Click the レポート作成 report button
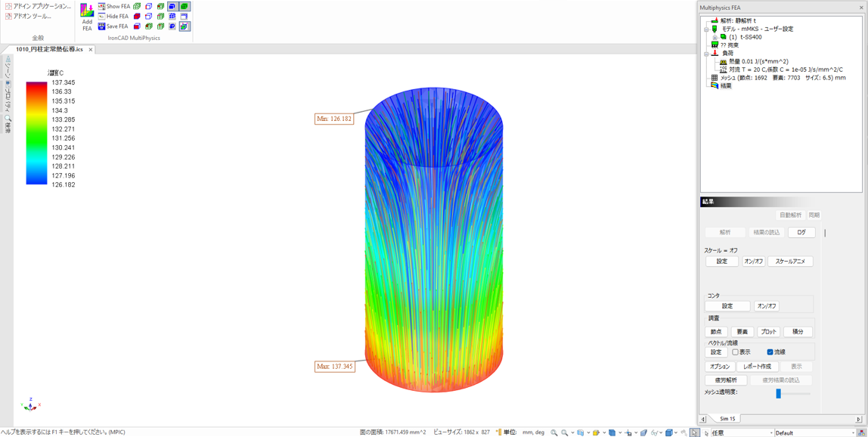Image resolution: width=868 pixels, height=437 pixels. coord(757,367)
